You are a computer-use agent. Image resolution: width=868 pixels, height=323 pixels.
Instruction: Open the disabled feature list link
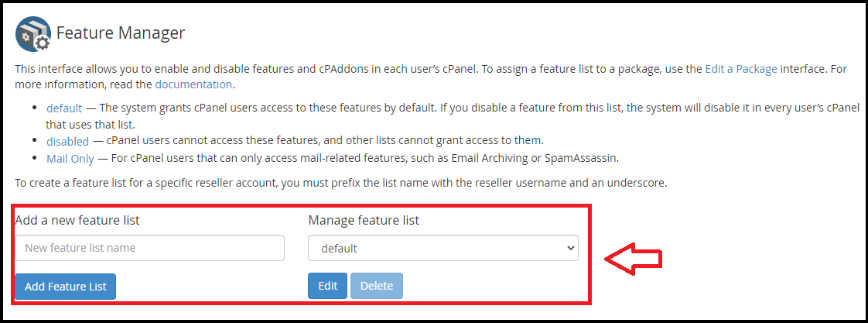tap(67, 141)
